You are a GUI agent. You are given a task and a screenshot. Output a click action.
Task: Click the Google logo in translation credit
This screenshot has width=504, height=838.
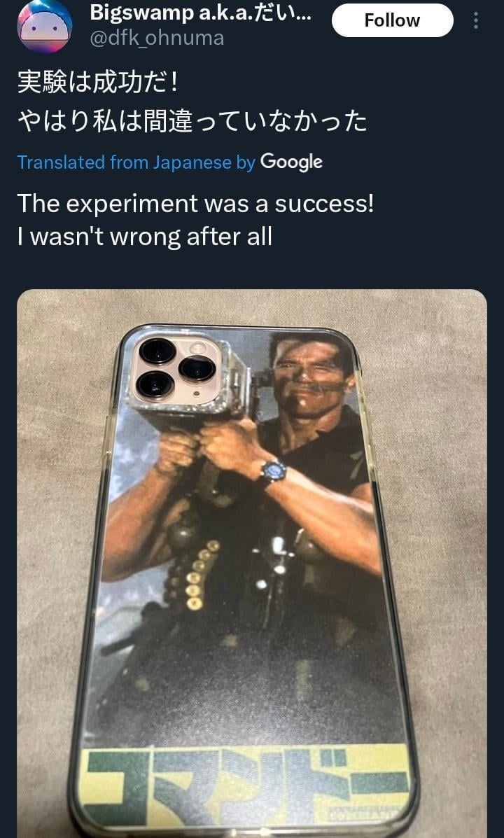[291, 162]
